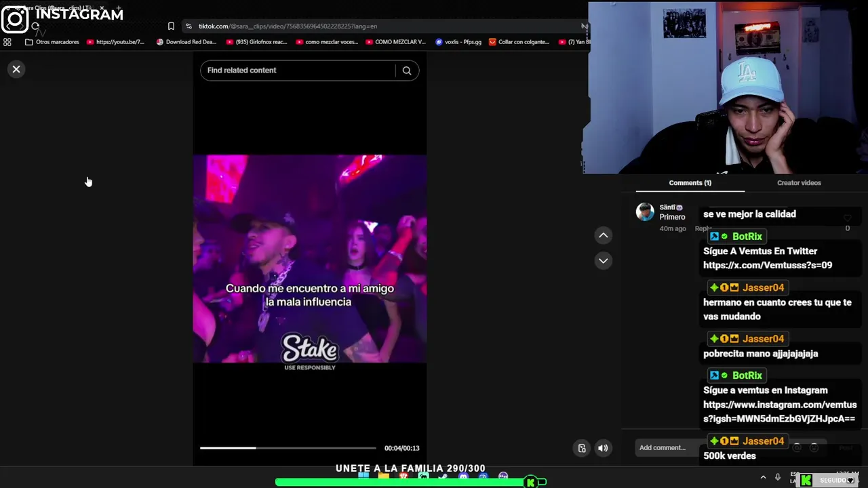The height and width of the screenshot is (488, 868).
Task: Go to the next video with down chevron
Action: 604,261
